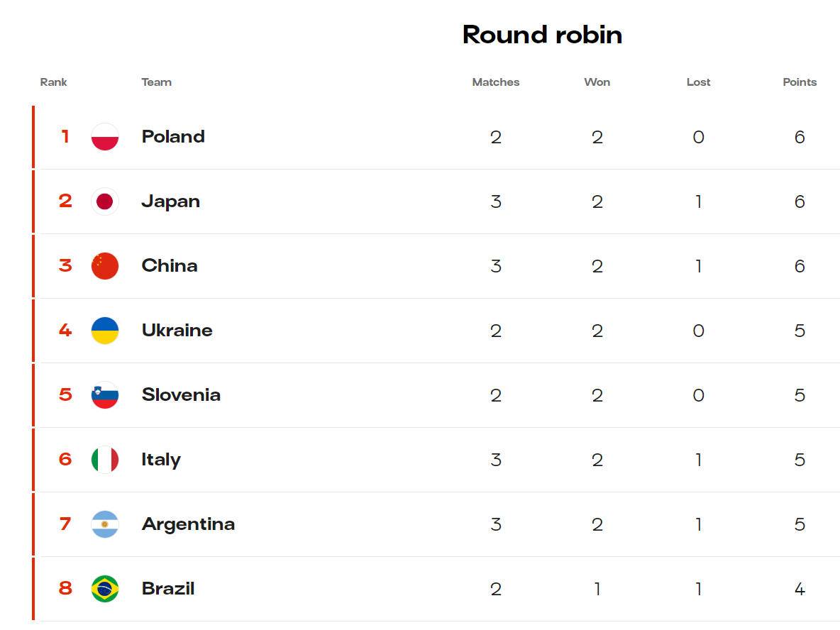Viewport: 840px width, 630px height.
Task: Open the Japan team link
Action: [x=171, y=201]
